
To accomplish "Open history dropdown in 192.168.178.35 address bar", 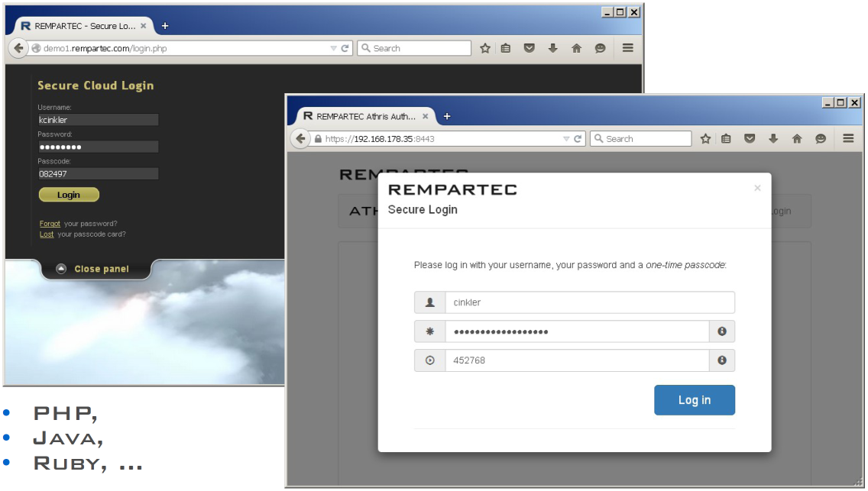I will coord(566,139).
